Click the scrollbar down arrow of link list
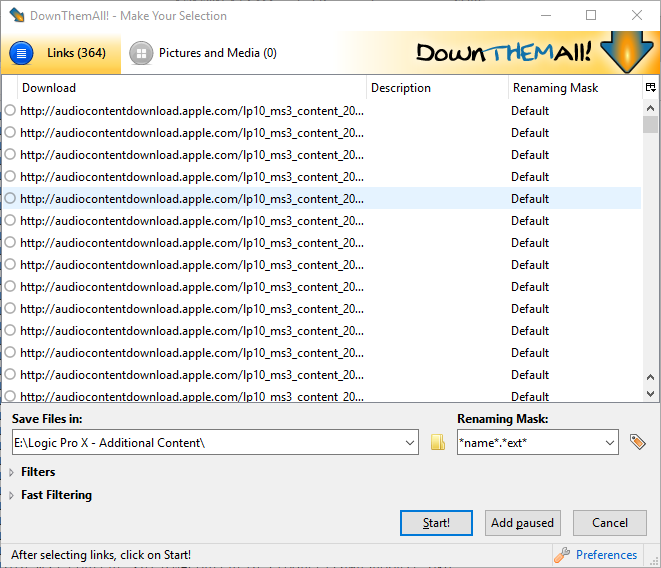 [x=650, y=378]
